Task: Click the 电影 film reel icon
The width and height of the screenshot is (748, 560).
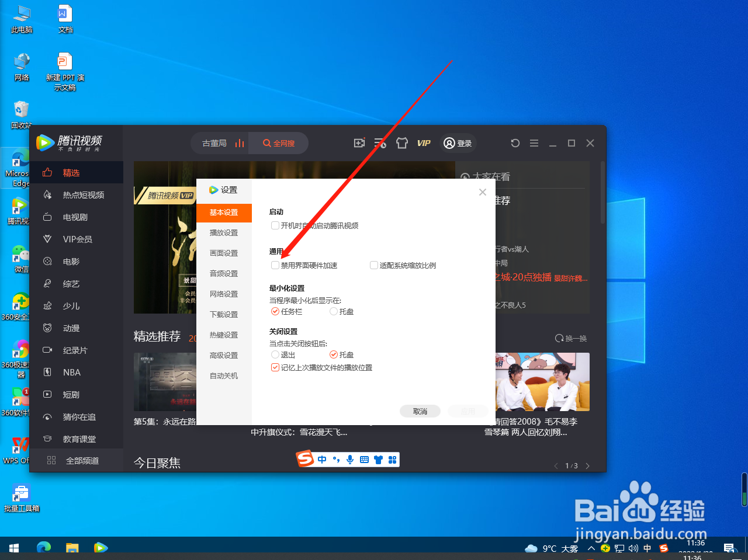Action: 47,262
